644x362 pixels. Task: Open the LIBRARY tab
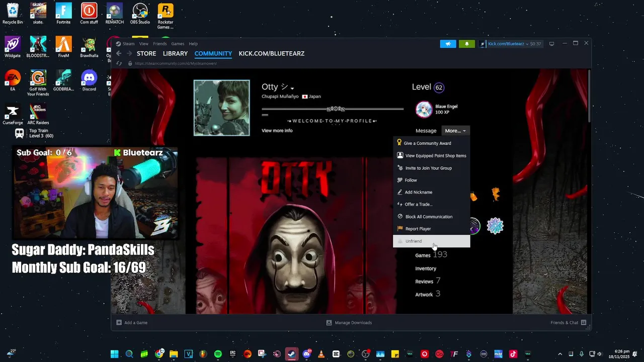[x=175, y=53]
